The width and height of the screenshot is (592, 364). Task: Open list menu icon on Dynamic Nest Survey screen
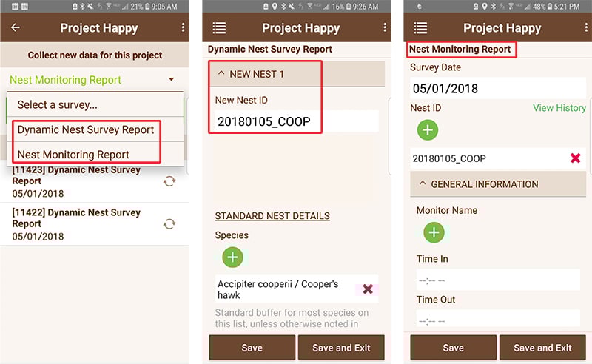click(x=219, y=28)
